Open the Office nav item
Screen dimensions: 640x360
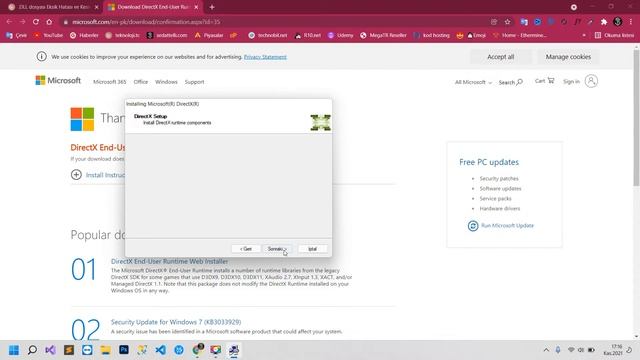(x=141, y=82)
